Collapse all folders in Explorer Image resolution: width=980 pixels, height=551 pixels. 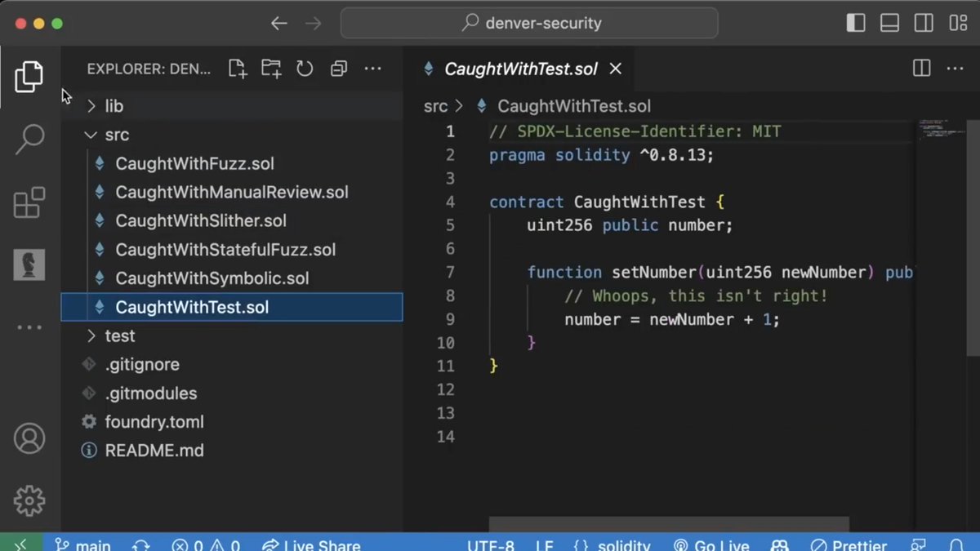pyautogui.click(x=339, y=69)
